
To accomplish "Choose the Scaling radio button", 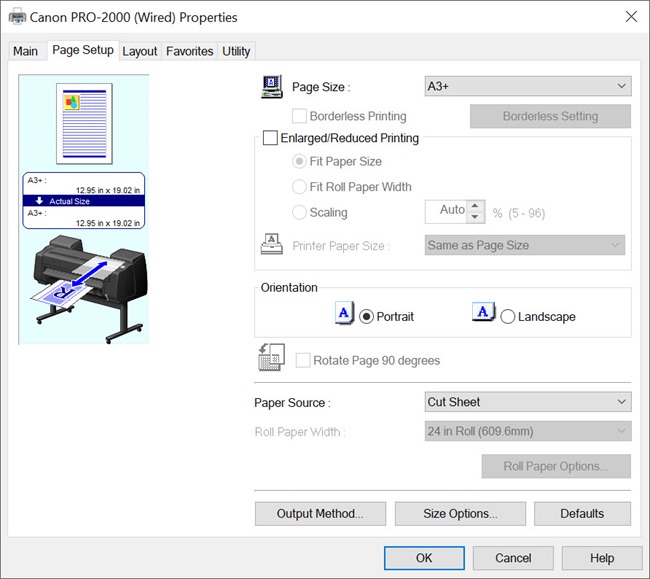I will coord(299,212).
